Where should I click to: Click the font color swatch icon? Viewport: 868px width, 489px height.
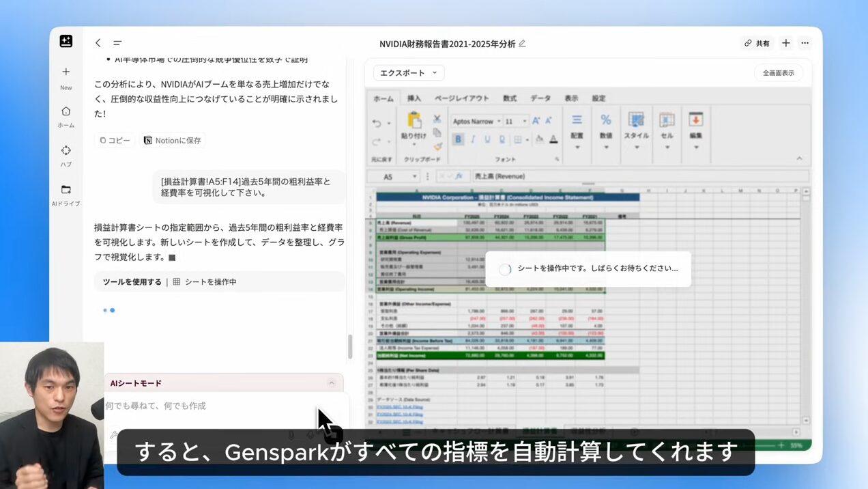[x=553, y=139]
